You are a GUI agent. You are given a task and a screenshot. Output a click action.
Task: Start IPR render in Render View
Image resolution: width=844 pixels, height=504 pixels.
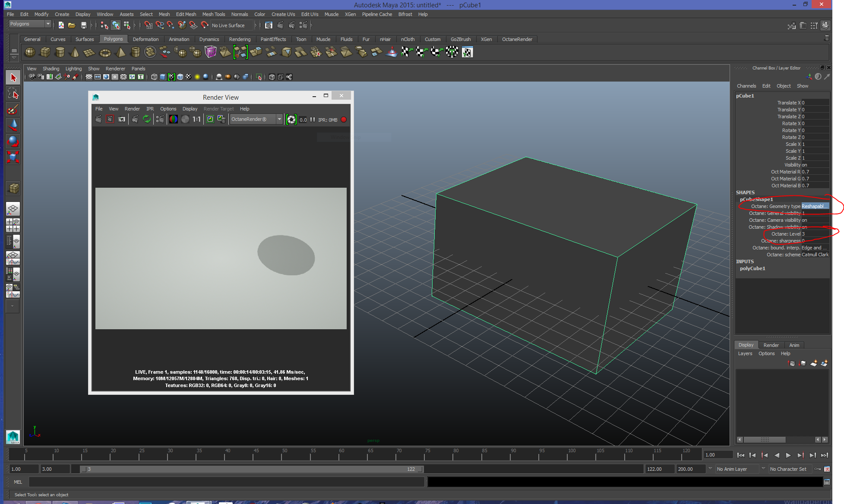(x=135, y=120)
